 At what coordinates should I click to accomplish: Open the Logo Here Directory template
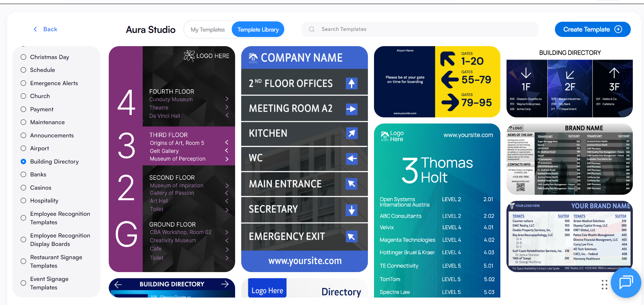(305, 288)
